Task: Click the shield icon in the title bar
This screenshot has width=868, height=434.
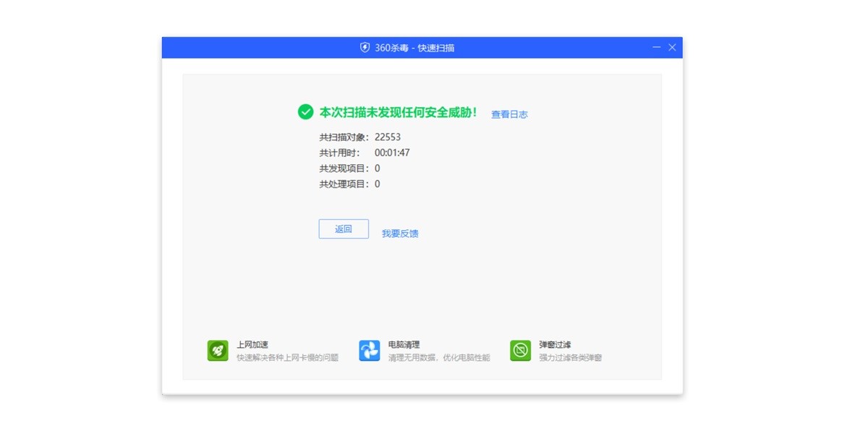Action: [x=365, y=47]
